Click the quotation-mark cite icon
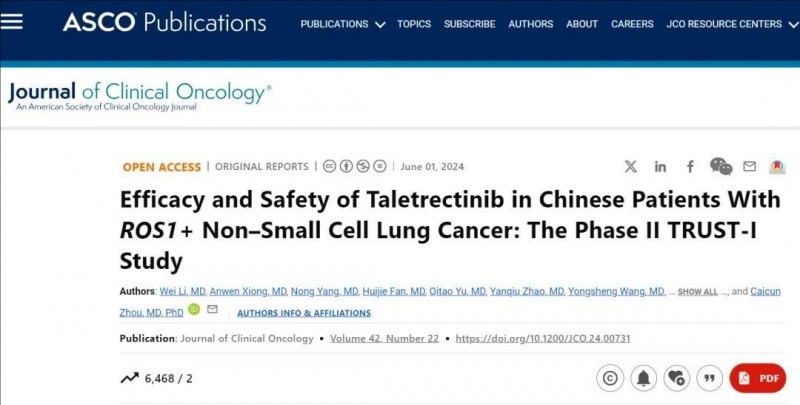The height and width of the screenshot is (405, 800). 710,378
